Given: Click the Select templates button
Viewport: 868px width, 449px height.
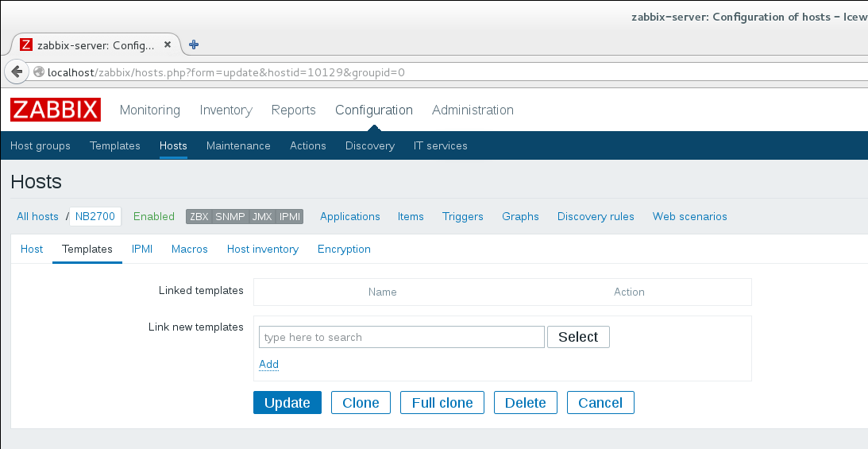Looking at the screenshot, I should (x=578, y=337).
